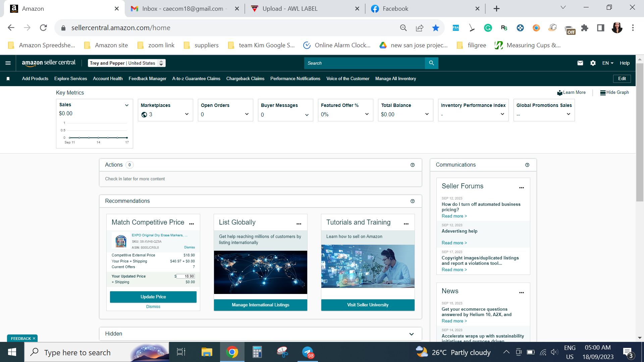Open A-to-z Guarantee Claims
The height and width of the screenshot is (362, 644).
(x=196, y=79)
